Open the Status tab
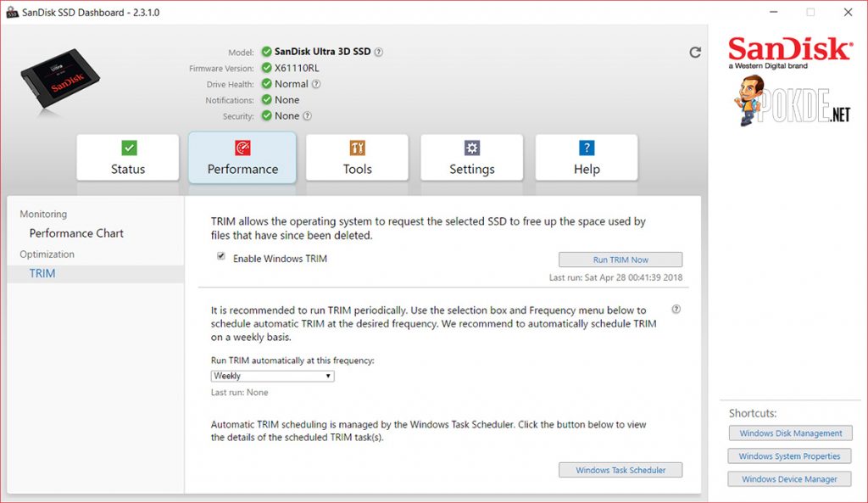The image size is (868, 503). click(128, 157)
